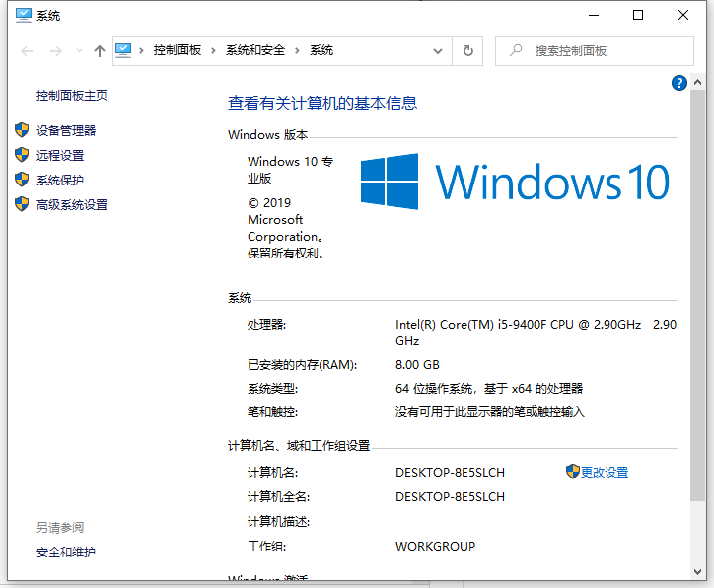Go up one level with the Up arrow
714x588 pixels.
(99, 50)
